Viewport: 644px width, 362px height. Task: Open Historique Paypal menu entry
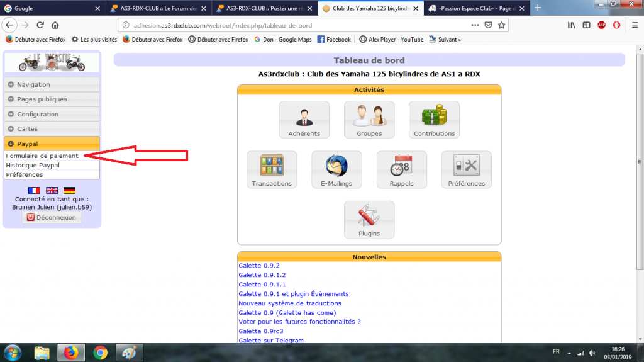point(33,165)
